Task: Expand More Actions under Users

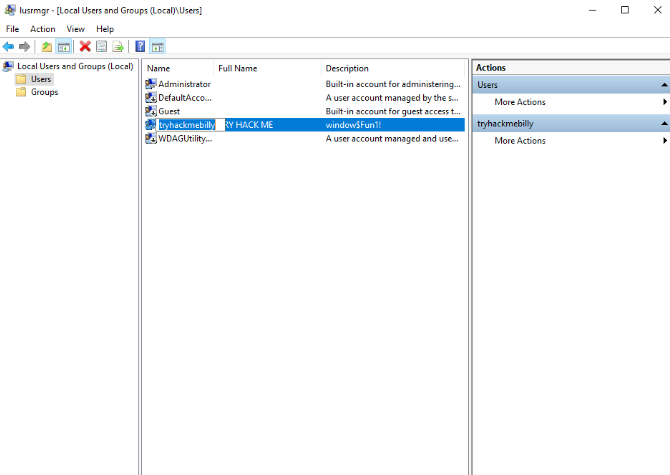Action: pyautogui.click(x=520, y=102)
